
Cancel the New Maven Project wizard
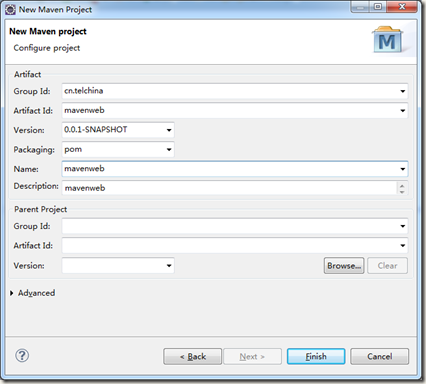(379, 357)
